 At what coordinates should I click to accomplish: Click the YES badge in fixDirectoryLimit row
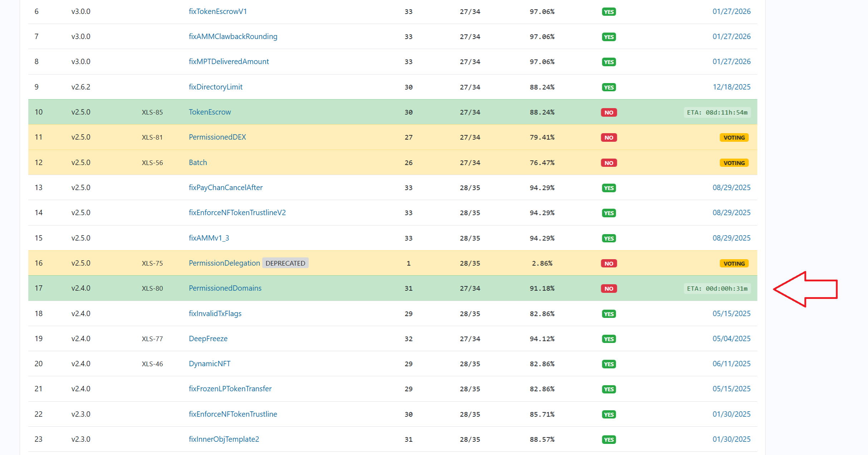point(609,87)
